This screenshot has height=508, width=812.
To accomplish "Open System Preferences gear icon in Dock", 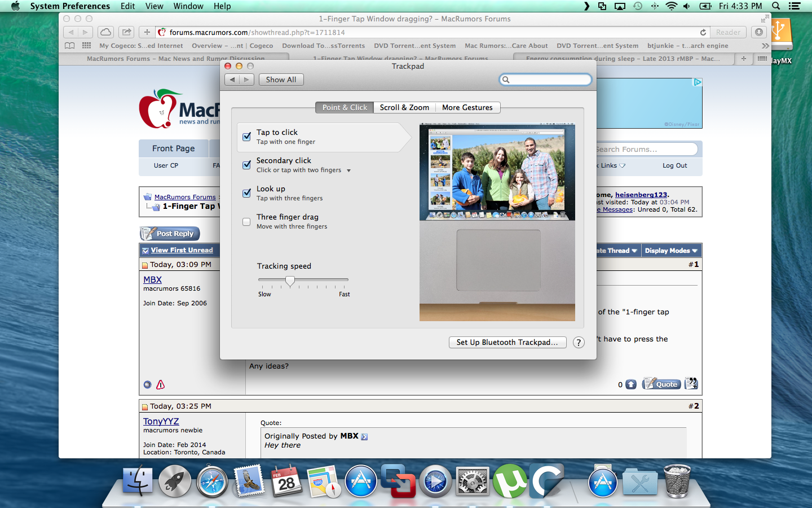I will point(473,481).
